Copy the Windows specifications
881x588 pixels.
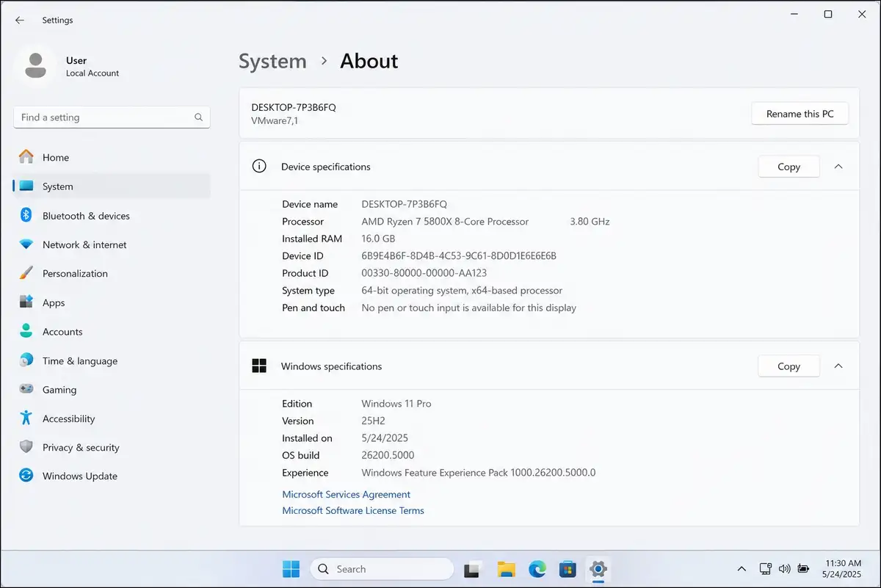(788, 366)
